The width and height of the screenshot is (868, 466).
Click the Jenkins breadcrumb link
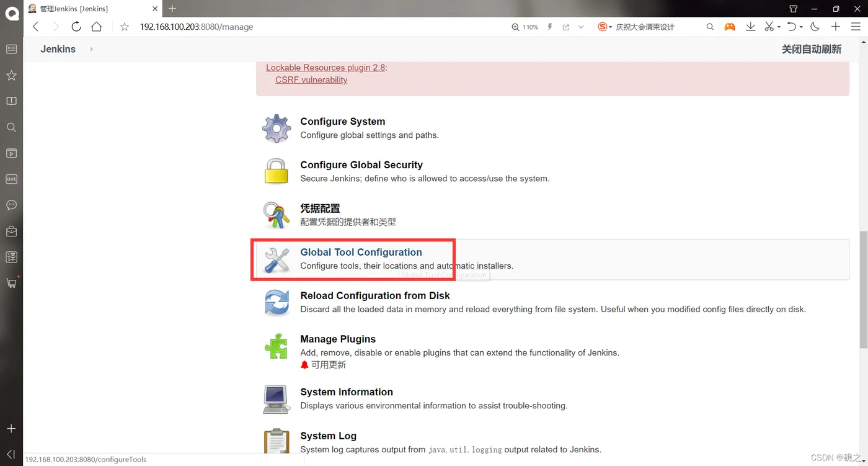coord(58,49)
